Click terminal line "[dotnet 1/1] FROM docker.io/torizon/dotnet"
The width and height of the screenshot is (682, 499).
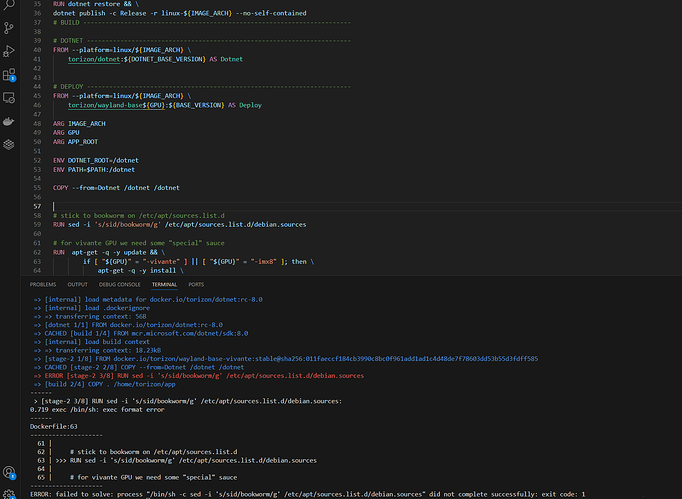(128, 325)
